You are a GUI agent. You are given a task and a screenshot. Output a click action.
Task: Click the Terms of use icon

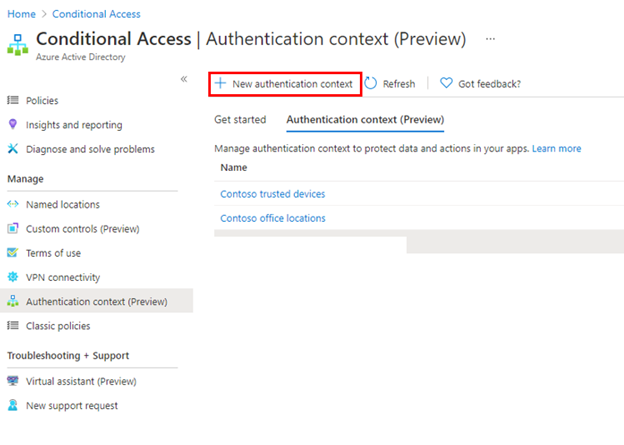coord(13,253)
